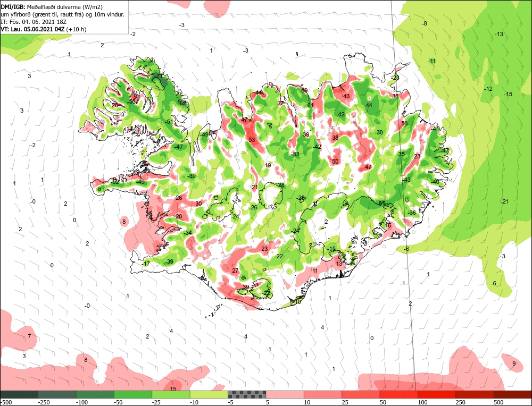The height and width of the screenshot is (406, 532).
Task: Click the map value '-56' in the Westfjords
Action: click(x=131, y=101)
